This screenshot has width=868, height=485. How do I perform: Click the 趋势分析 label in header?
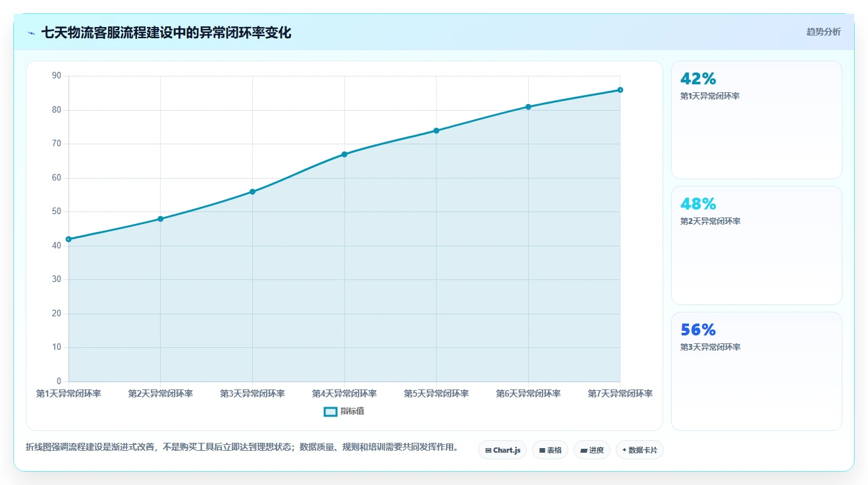[x=823, y=32]
